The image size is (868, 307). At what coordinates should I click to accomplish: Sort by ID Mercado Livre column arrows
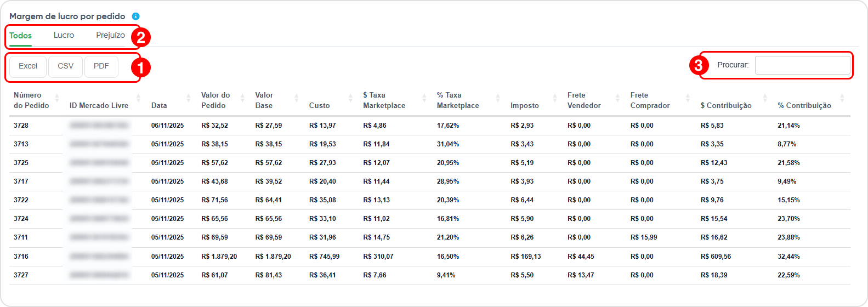pos(138,98)
